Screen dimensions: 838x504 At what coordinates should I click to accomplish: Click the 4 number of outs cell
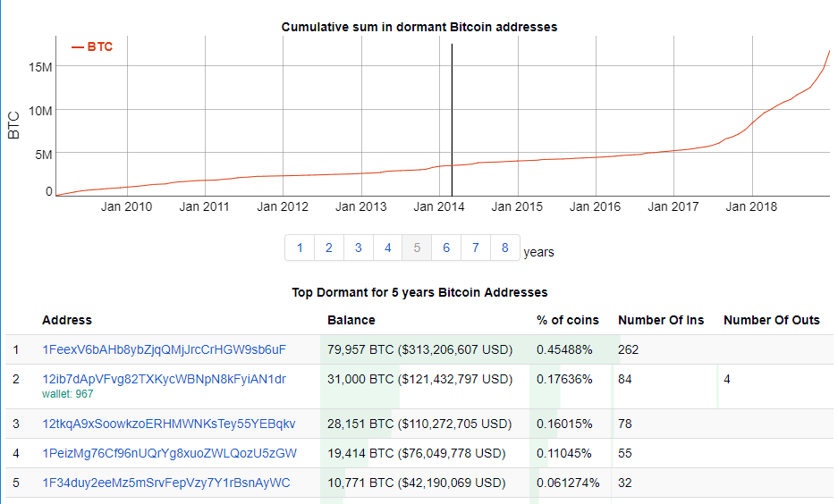coord(727,379)
